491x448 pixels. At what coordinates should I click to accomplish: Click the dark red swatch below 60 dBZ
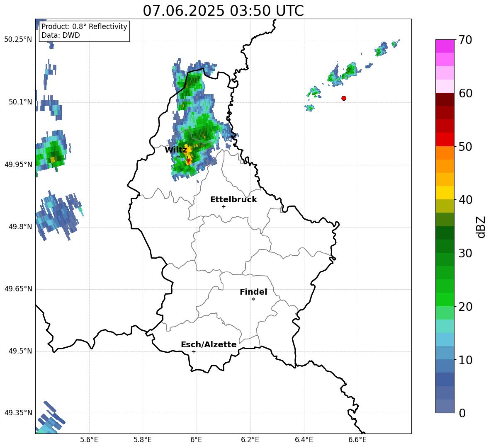(445, 99)
